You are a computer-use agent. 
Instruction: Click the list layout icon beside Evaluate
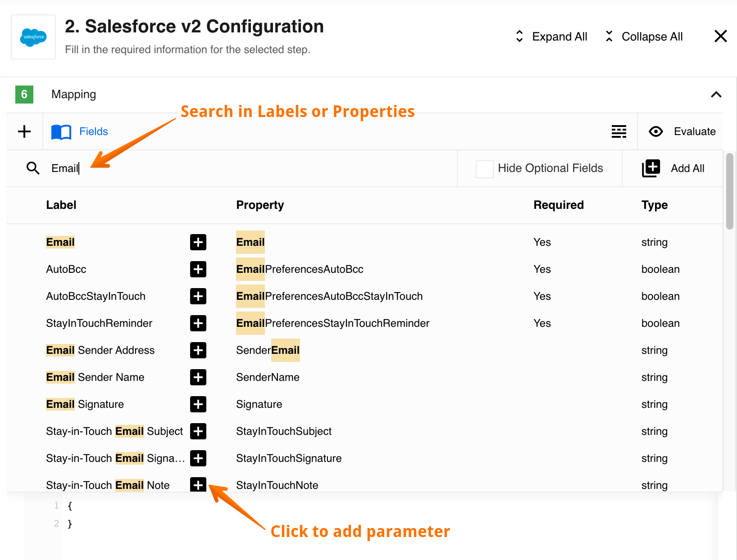point(619,131)
